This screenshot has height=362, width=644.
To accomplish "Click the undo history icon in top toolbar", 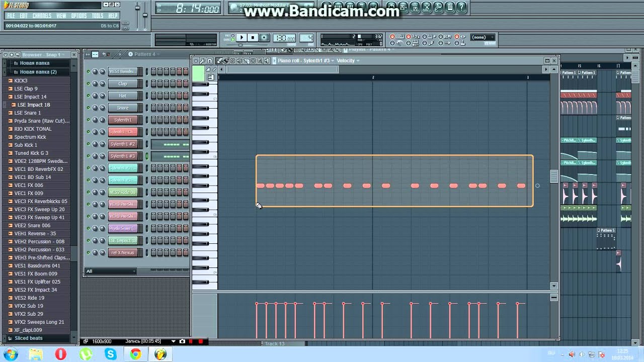I will coord(391,7).
